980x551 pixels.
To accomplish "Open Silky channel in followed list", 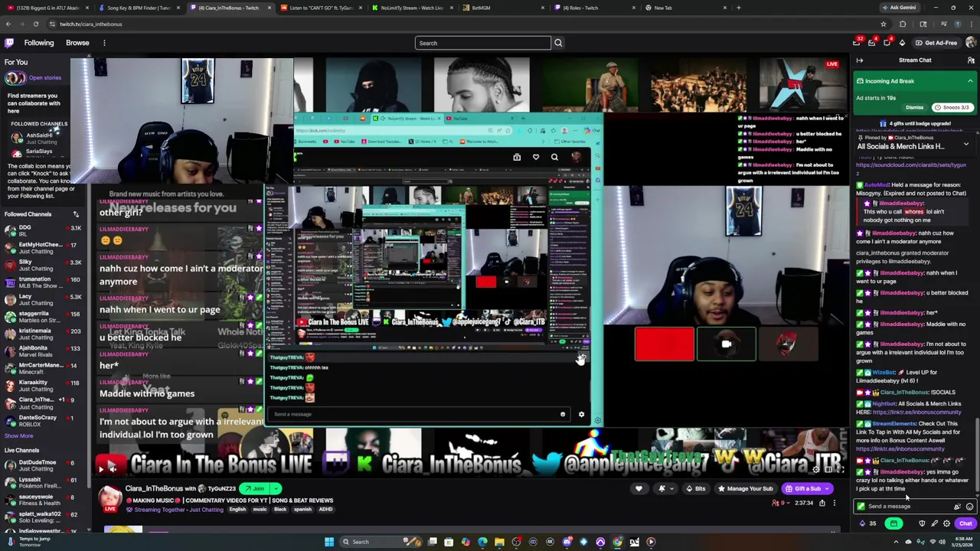I will pos(44,265).
